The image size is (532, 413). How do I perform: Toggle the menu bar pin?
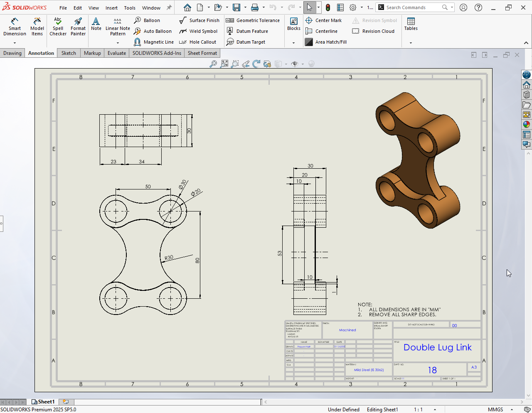[169, 7]
